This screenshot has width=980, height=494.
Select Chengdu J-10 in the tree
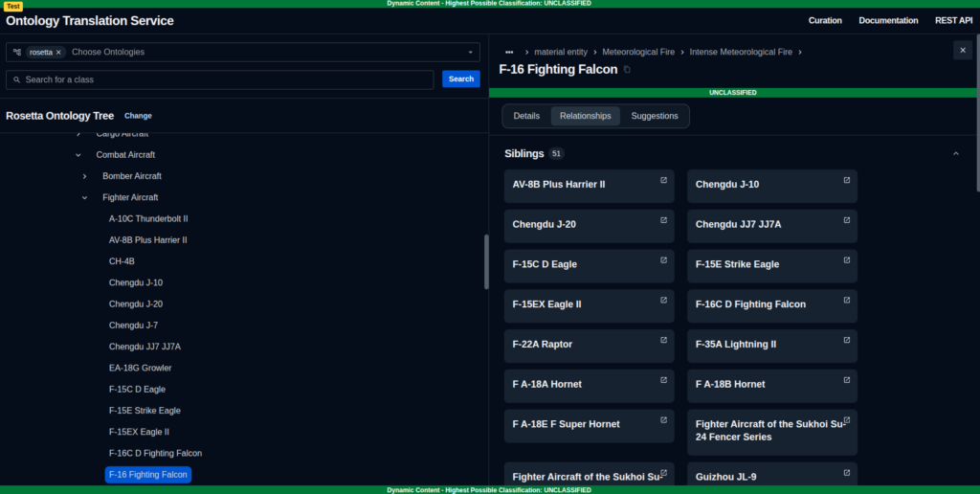click(136, 282)
